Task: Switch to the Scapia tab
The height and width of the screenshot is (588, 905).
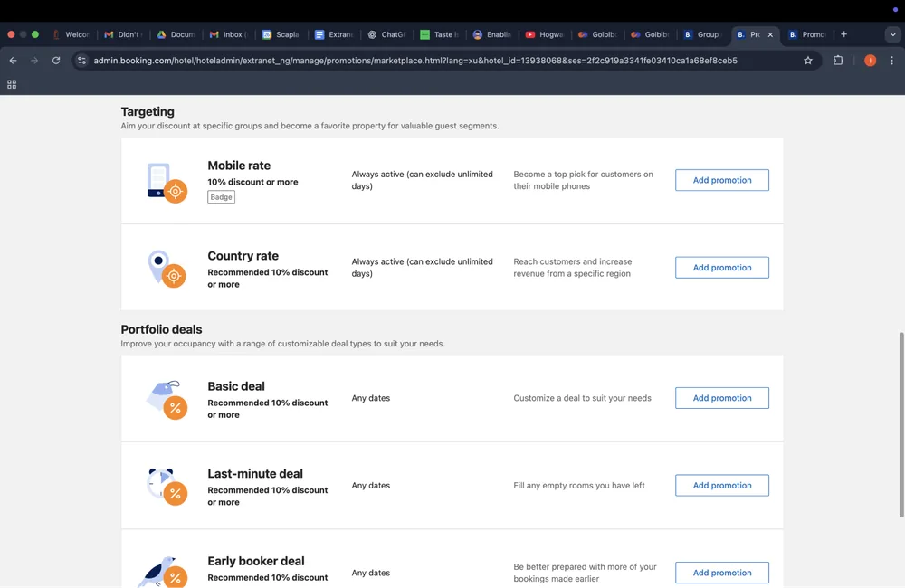Action: point(281,34)
